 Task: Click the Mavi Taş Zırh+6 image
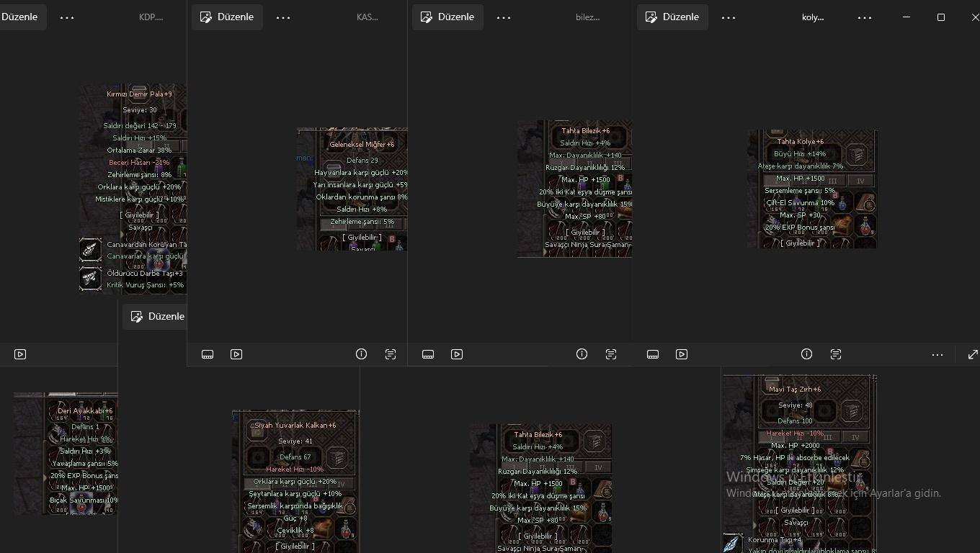[x=800, y=464]
